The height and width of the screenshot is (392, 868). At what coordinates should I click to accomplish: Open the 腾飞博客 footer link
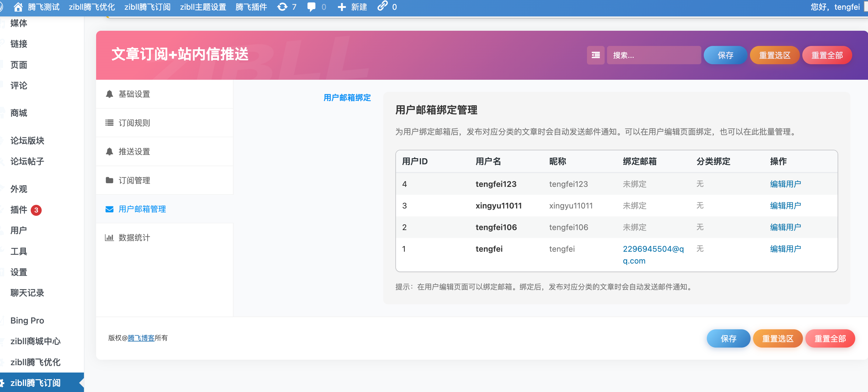(x=140, y=338)
